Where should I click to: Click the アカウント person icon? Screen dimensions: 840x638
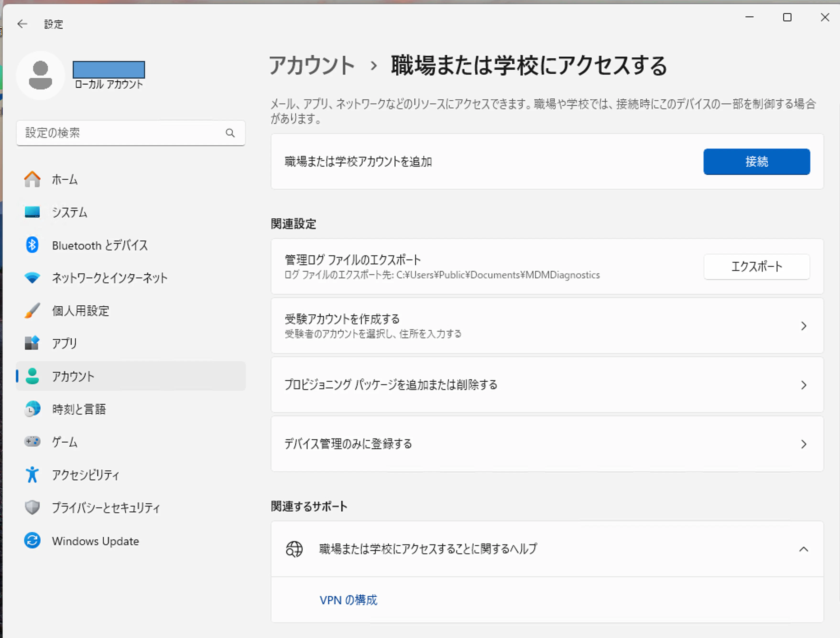pyautogui.click(x=32, y=376)
